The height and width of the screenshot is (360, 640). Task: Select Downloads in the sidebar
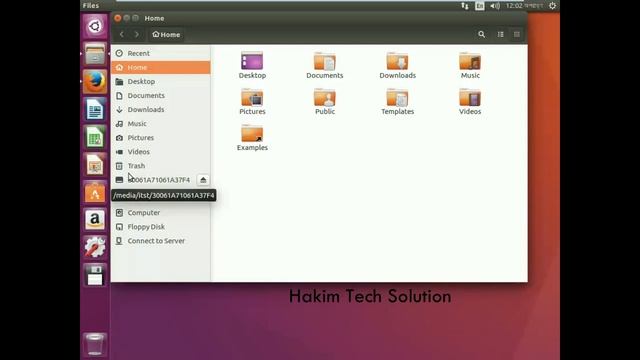(161, 109)
